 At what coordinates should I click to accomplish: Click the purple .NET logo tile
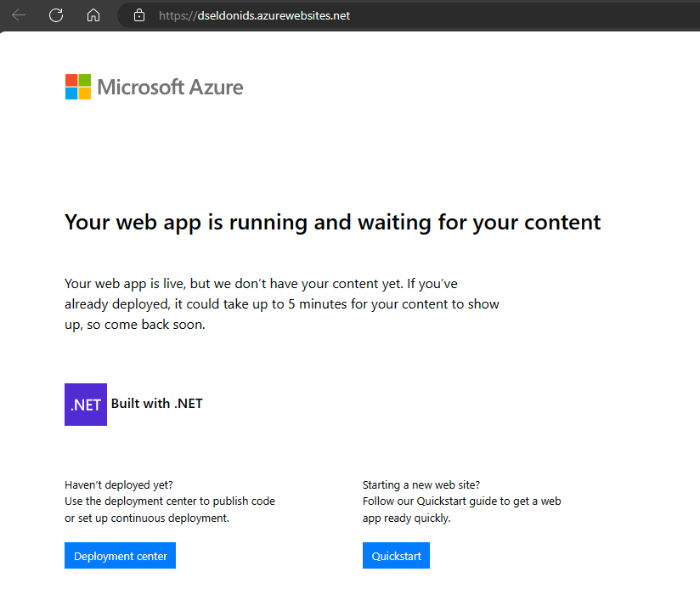coord(86,405)
